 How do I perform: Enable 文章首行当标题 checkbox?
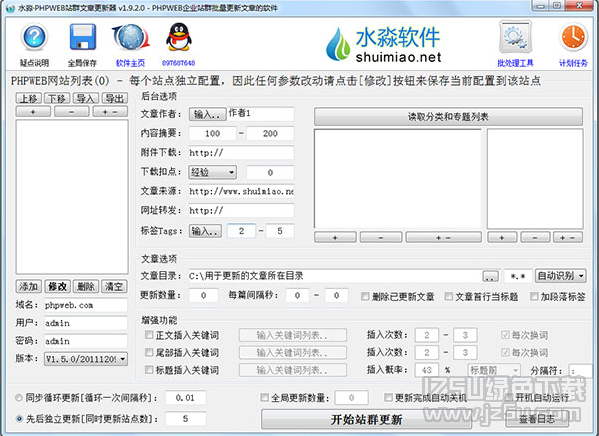449,296
